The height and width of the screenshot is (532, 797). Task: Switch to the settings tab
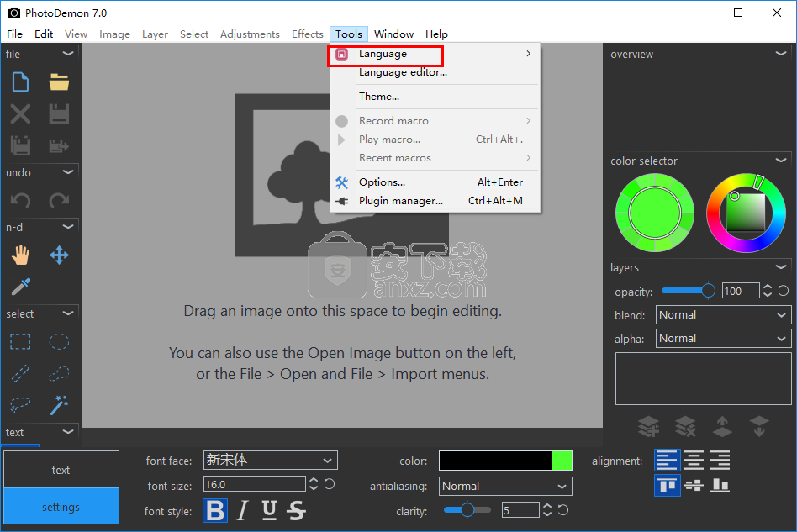coord(61,506)
